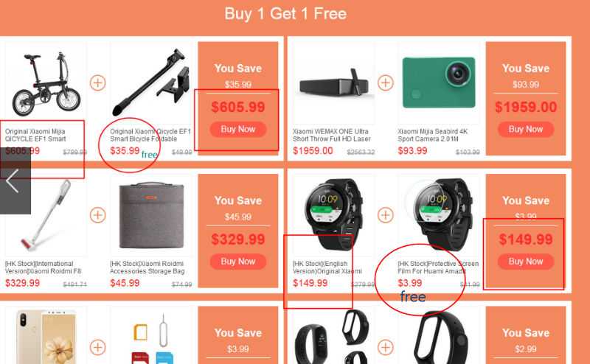Click plus icon between phone and SIM tray
590x364 pixels.
coord(98,348)
